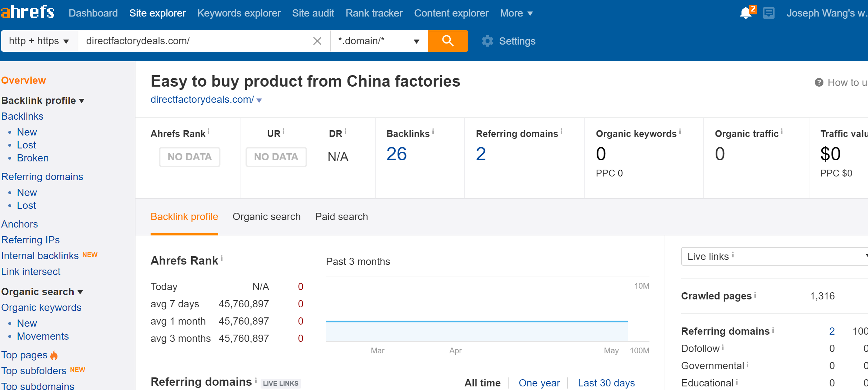868x390 pixels.
Task: Click the LIVE LINKS badge
Action: [x=281, y=384]
